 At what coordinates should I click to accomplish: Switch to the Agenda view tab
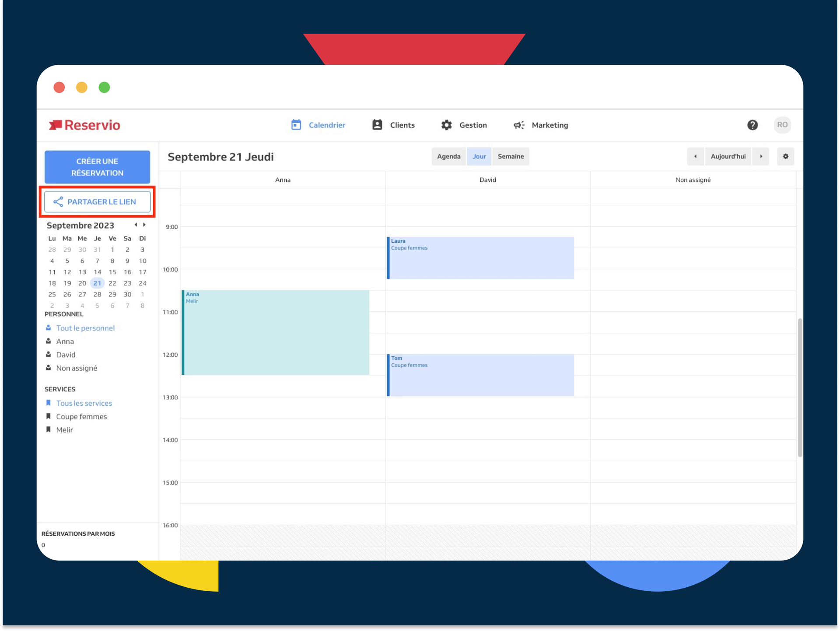448,156
